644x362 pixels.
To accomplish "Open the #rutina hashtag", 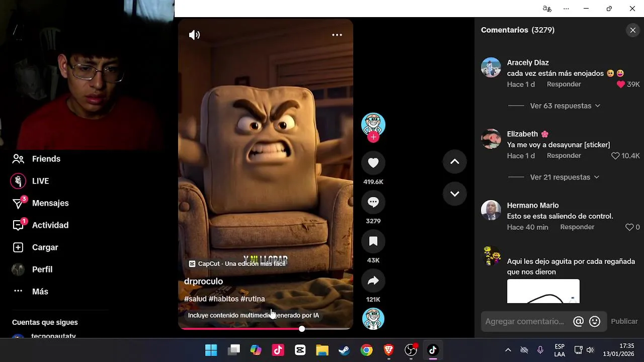I will point(253,299).
